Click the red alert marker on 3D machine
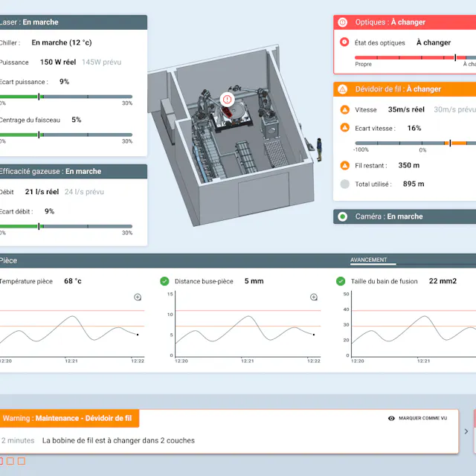The height and width of the screenshot is (476, 476). pyautogui.click(x=227, y=99)
